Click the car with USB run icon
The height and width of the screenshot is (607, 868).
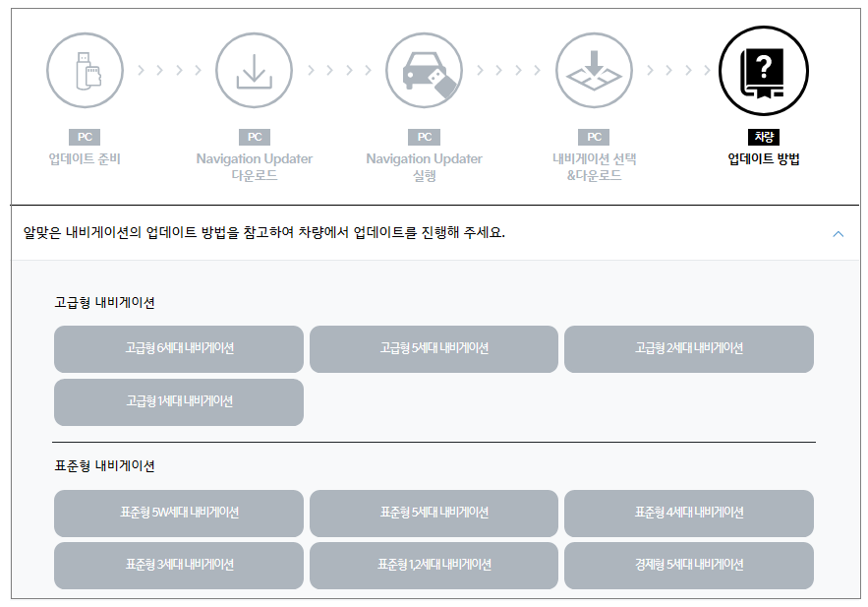pos(424,70)
